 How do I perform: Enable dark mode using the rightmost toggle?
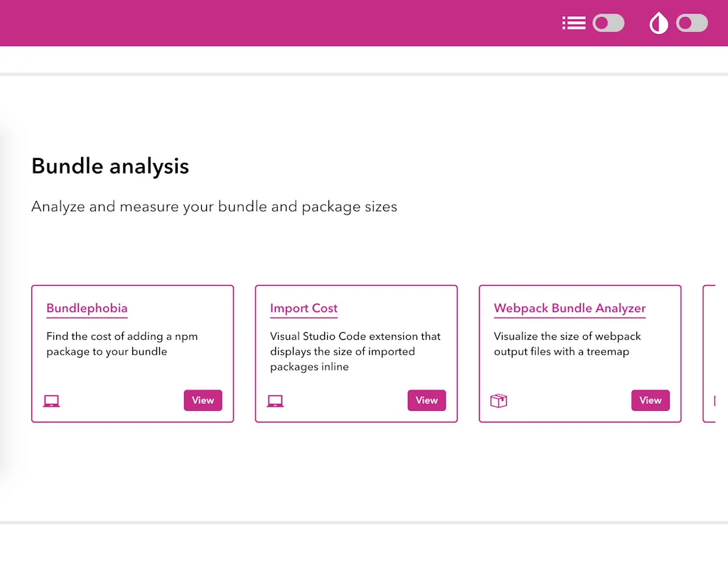(x=691, y=23)
